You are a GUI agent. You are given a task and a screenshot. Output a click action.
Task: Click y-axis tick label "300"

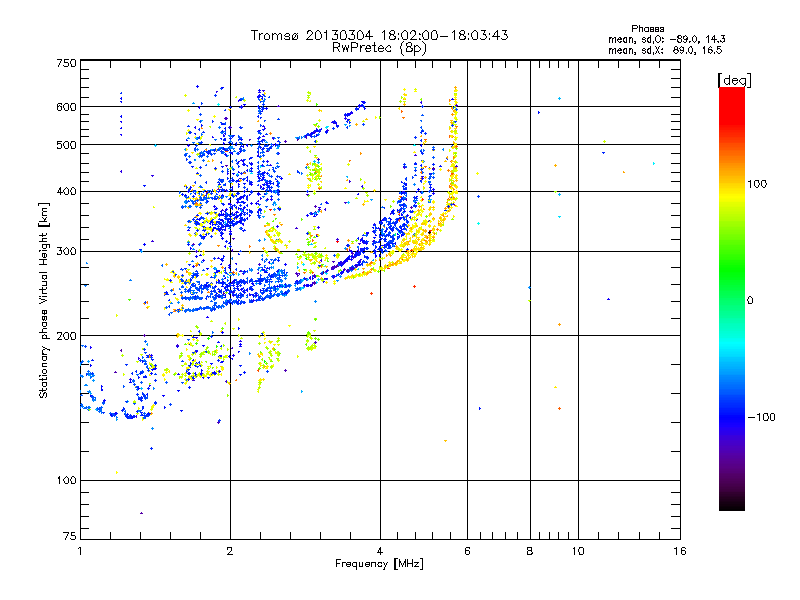click(67, 252)
